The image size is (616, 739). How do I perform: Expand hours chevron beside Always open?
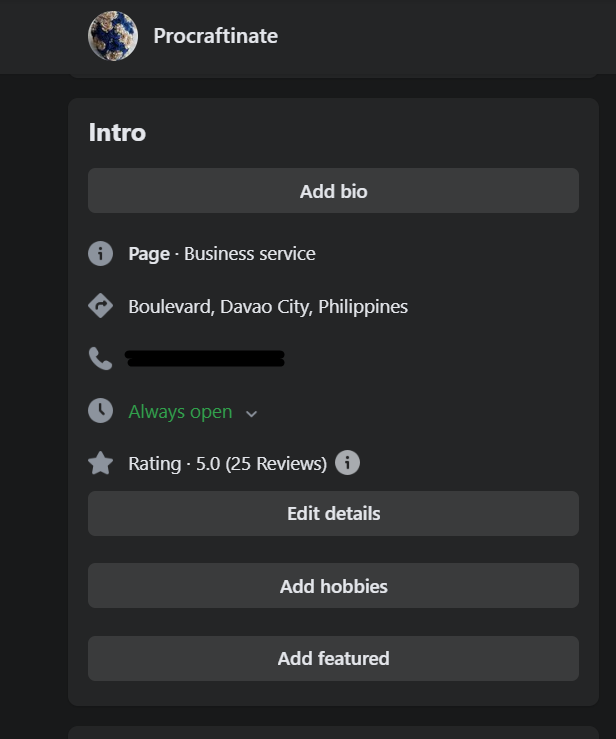[x=252, y=413]
